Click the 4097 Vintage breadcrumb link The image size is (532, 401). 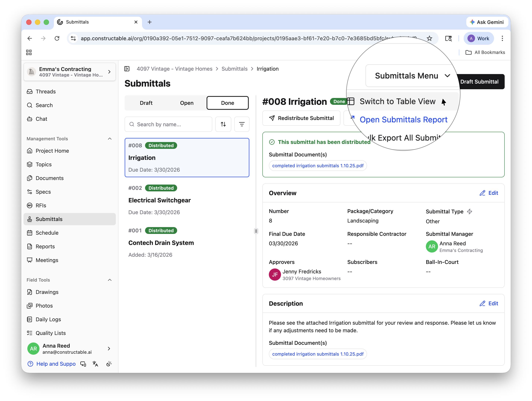175,69
